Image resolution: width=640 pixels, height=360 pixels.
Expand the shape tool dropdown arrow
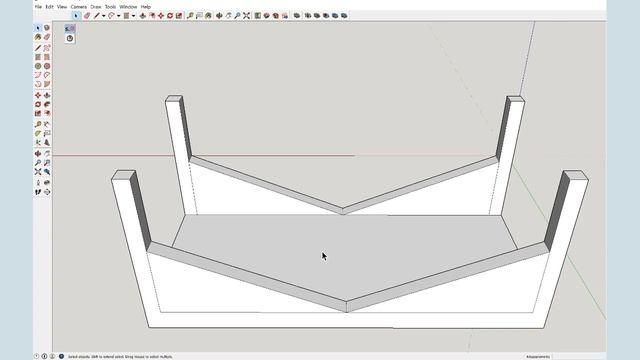(133, 16)
